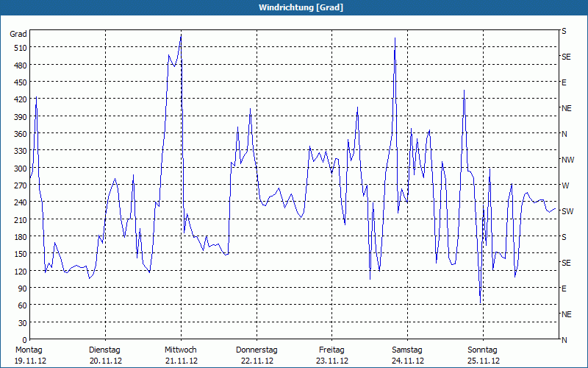Screen dimensions: 588x368
Task: Click compass label NE on the 30 gridline
Action: coord(566,314)
